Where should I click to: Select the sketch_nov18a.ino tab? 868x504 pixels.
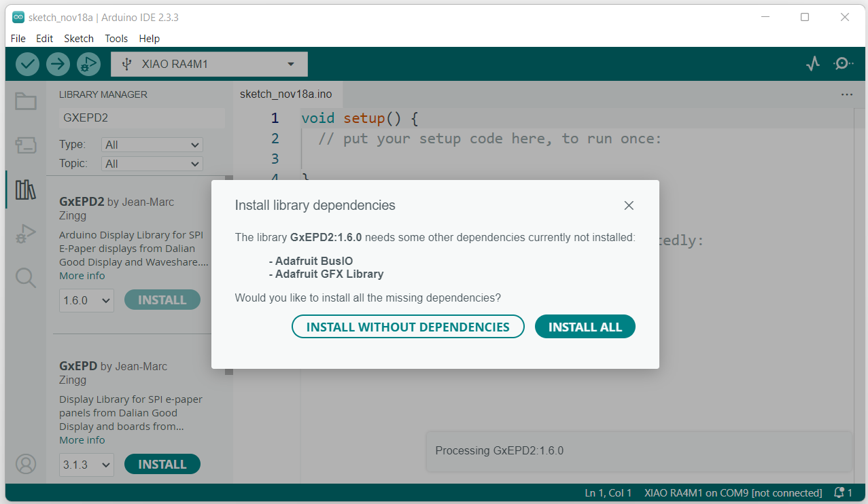click(286, 94)
